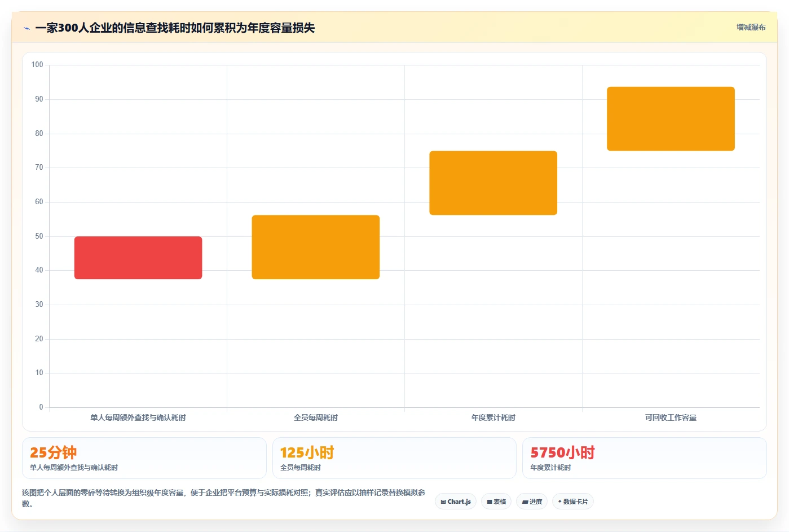The width and height of the screenshot is (789, 532).
Task: Select the 表格 chip
Action: [496, 502]
